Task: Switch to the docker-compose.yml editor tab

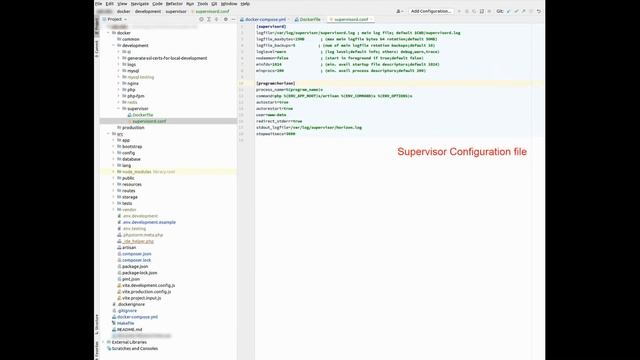Action: pyautogui.click(x=265, y=19)
